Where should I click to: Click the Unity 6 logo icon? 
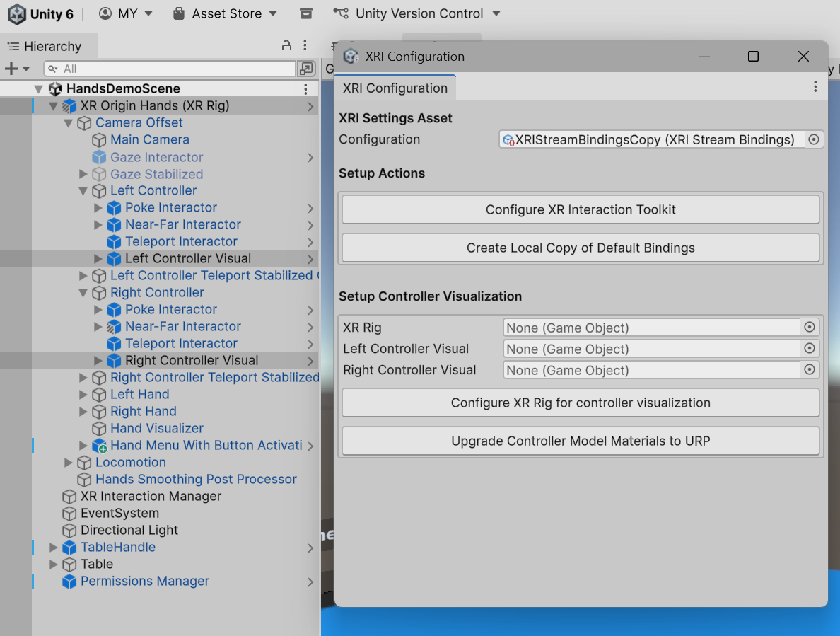pos(16,14)
